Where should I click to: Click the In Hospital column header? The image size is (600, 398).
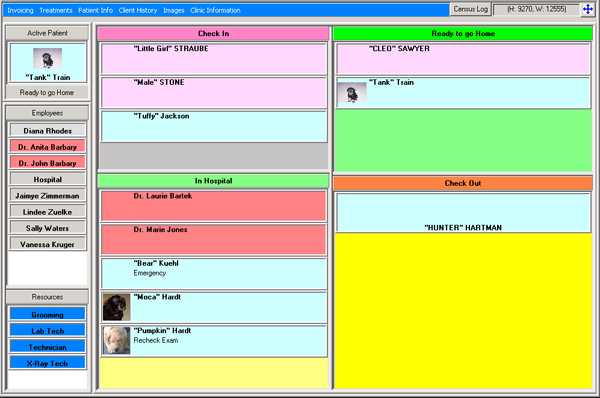pos(214,181)
